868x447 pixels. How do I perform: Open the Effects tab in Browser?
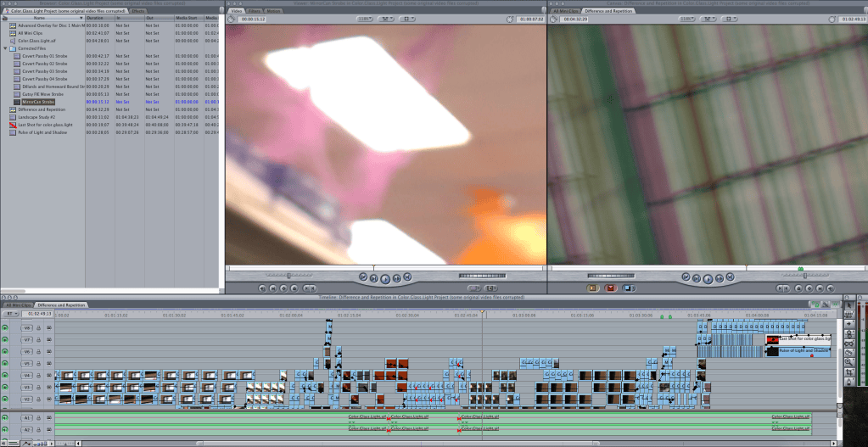tap(137, 10)
